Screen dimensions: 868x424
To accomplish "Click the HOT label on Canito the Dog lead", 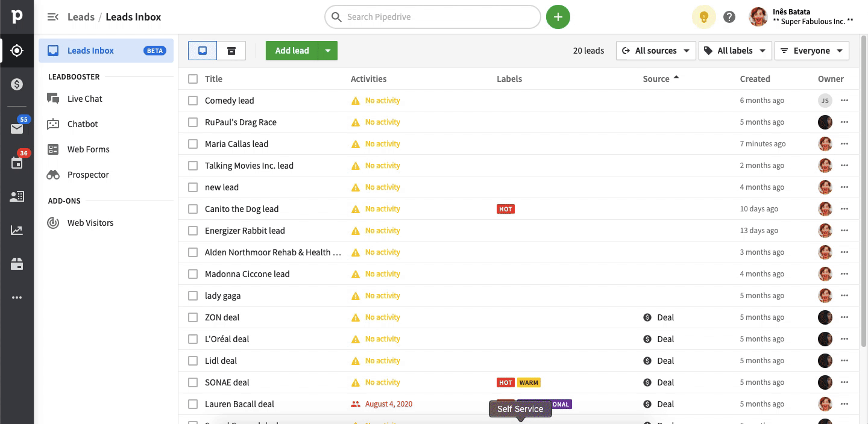I will pos(506,209).
